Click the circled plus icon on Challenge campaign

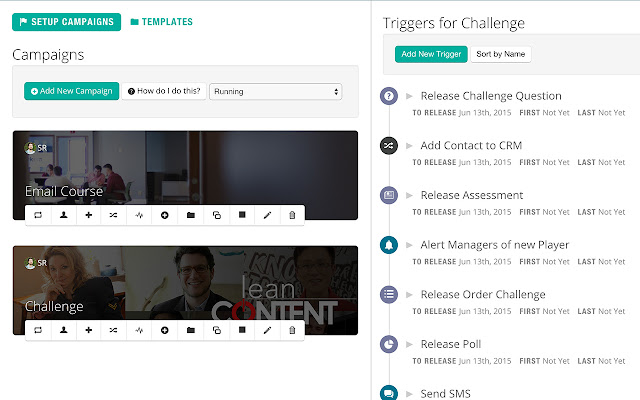pyautogui.click(x=164, y=330)
